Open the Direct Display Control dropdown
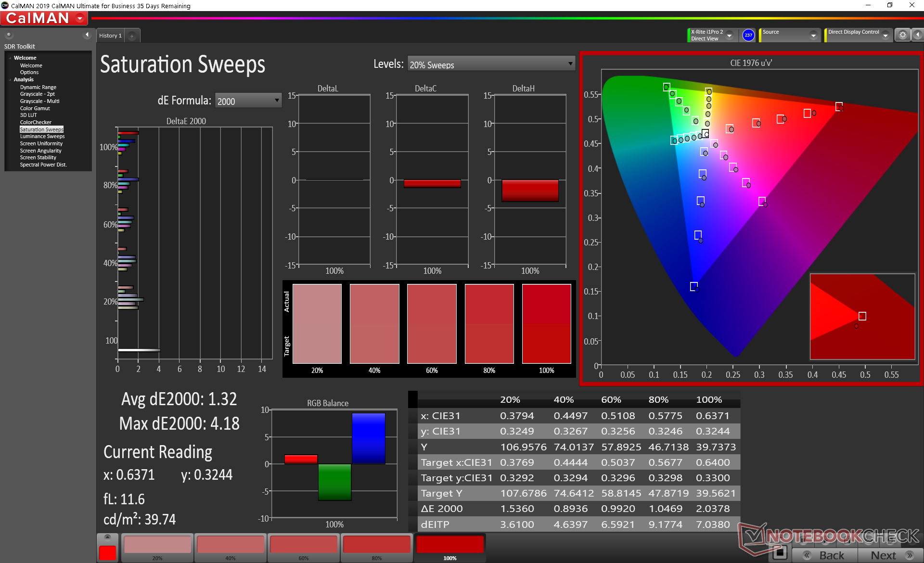 coord(885,36)
